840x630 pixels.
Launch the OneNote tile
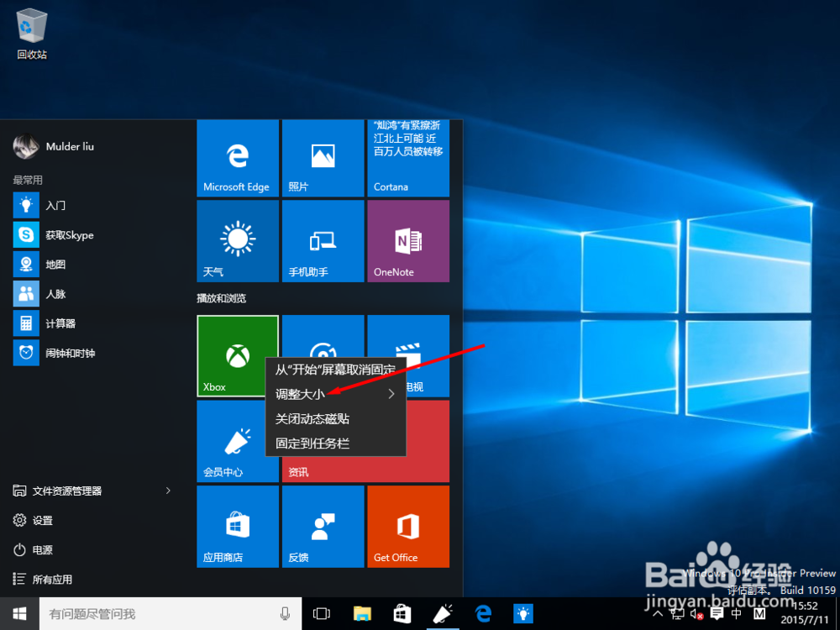point(408,241)
